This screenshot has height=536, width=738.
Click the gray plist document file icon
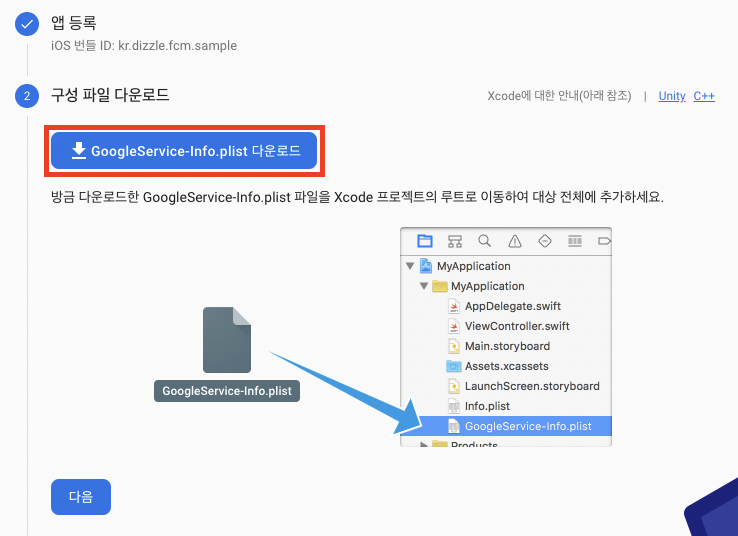point(227,340)
